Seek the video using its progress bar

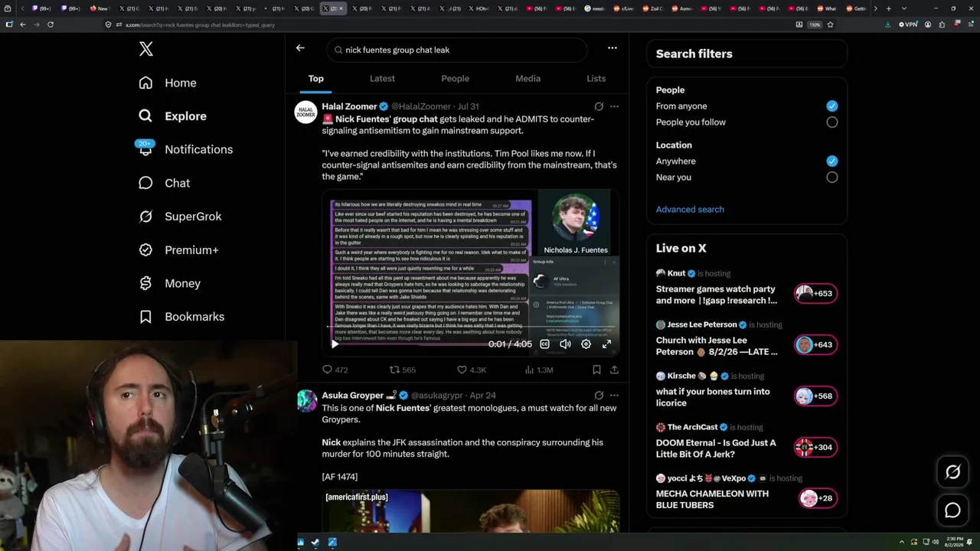470,327
